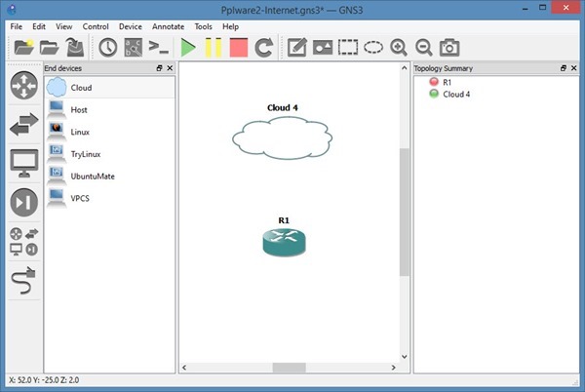
Task: Click the canvas scroll up arrow
Action: (404, 68)
